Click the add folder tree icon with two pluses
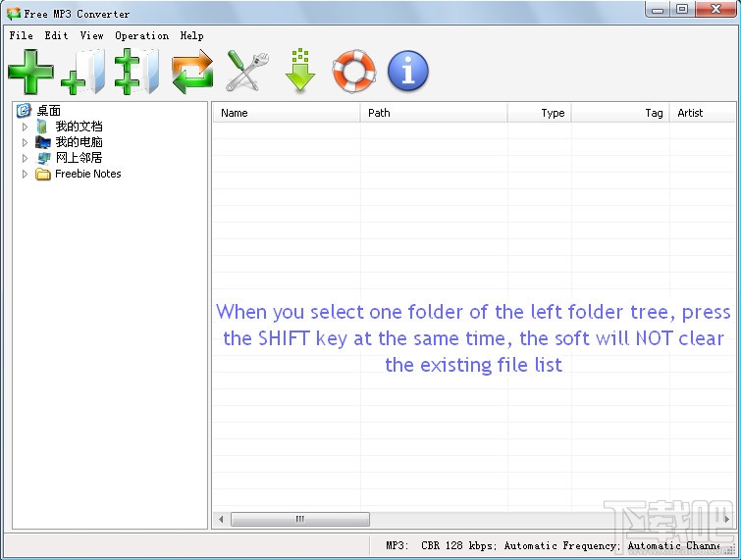 (x=136, y=72)
